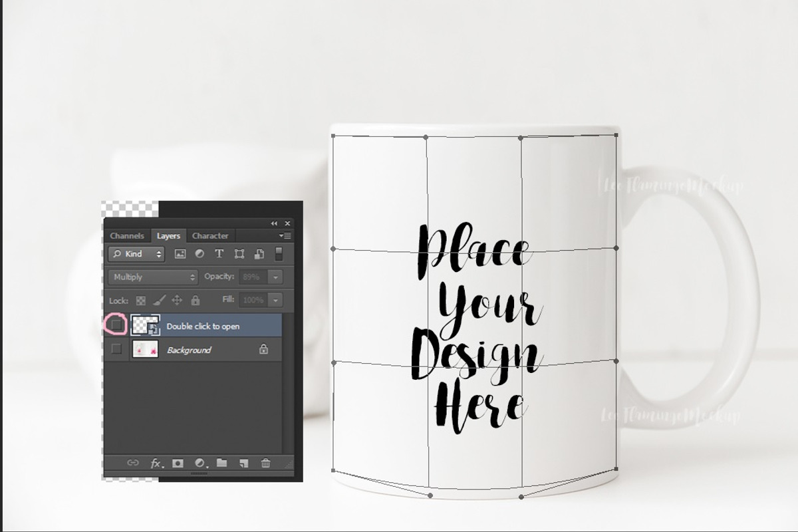798x532 pixels.
Task: Click the link layers icon
Action: [x=133, y=463]
